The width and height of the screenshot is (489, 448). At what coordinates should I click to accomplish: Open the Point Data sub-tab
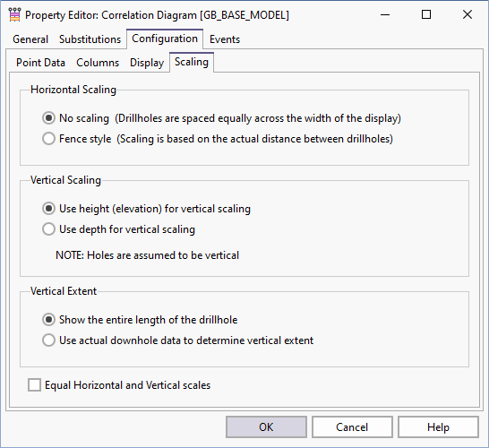40,63
